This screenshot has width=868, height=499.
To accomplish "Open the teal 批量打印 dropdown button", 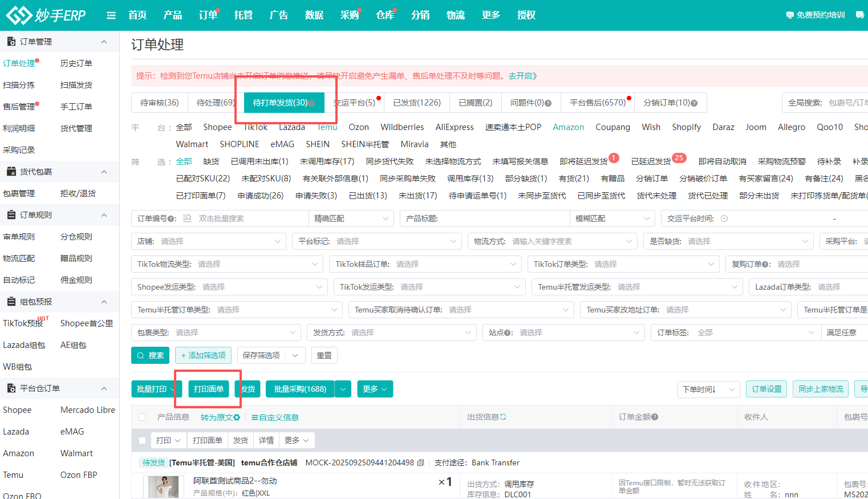I will (x=156, y=389).
